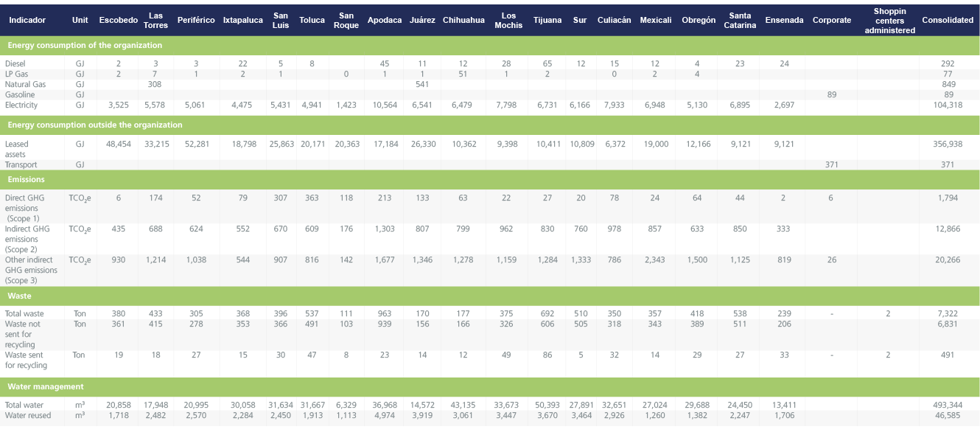Select the Direct GHG emissions Scope 1 label
980x435 pixels.
27,208
